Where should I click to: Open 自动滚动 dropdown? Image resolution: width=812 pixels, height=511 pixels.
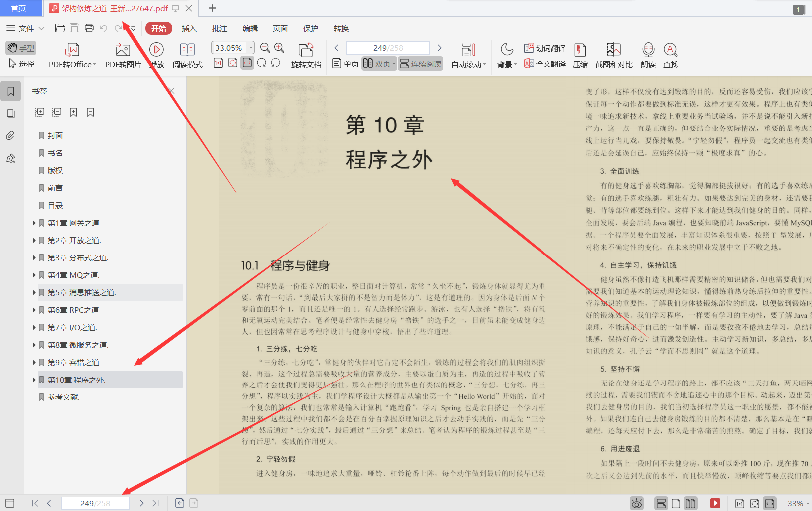(468, 56)
